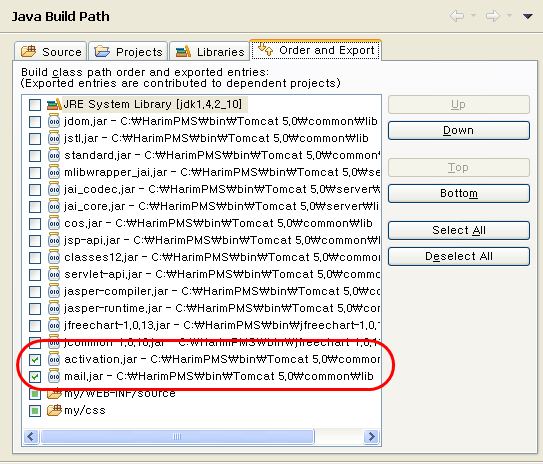The width and height of the screenshot is (543, 464).
Task: Click the classes12.jar jar icon
Action: pyautogui.click(x=54, y=257)
